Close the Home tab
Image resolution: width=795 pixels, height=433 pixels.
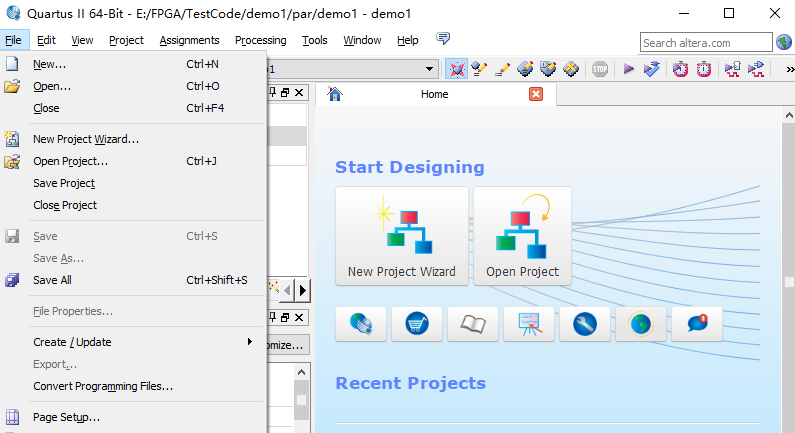pos(536,94)
